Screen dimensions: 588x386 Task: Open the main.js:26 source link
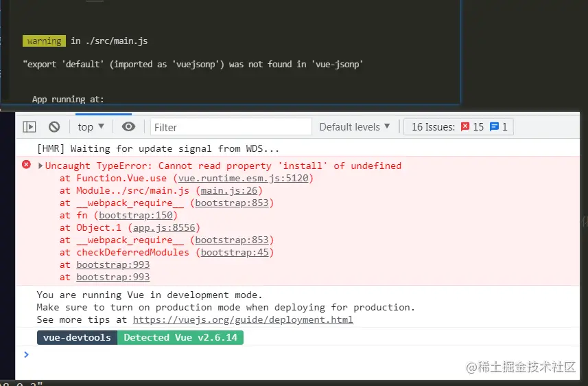(x=228, y=190)
